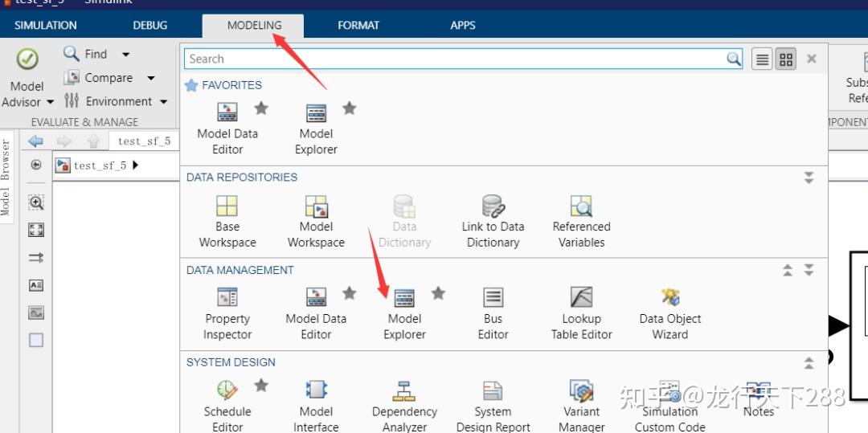Open the Bus Editor

tap(493, 313)
